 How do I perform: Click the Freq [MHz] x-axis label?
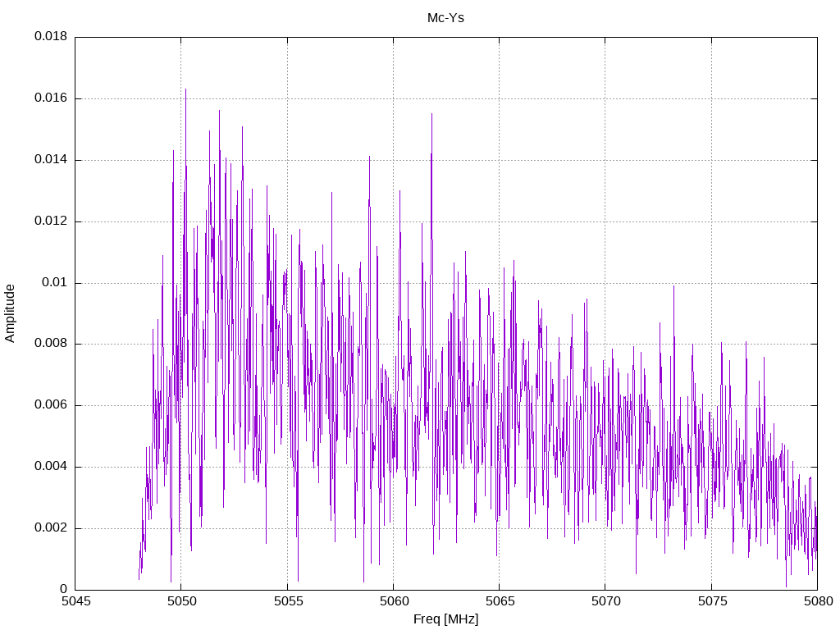tap(445, 619)
